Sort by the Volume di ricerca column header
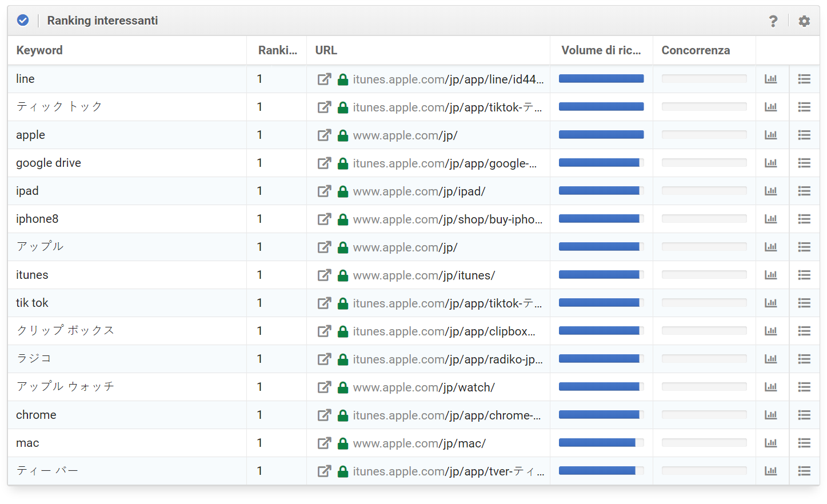 coord(601,50)
